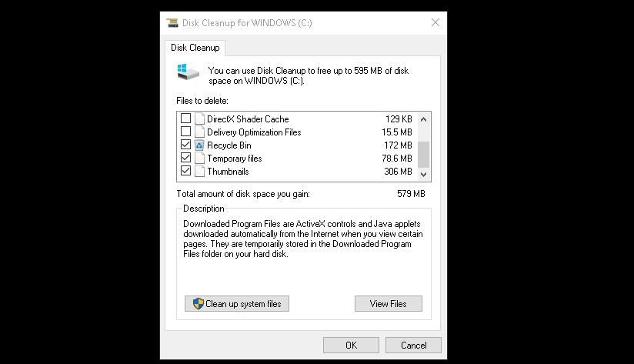Click the Windows drive icon
Image resolution: width=634 pixels, height=364 pixels.
[189, 72]
